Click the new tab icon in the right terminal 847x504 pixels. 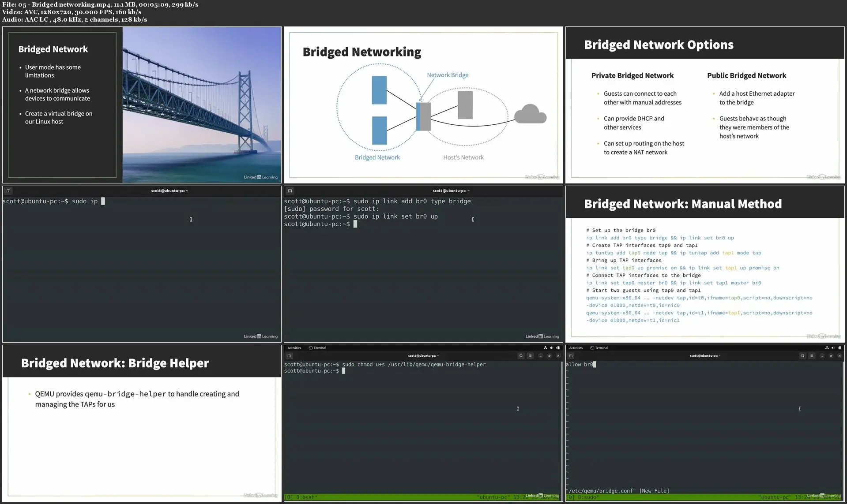tap(571, 356)
